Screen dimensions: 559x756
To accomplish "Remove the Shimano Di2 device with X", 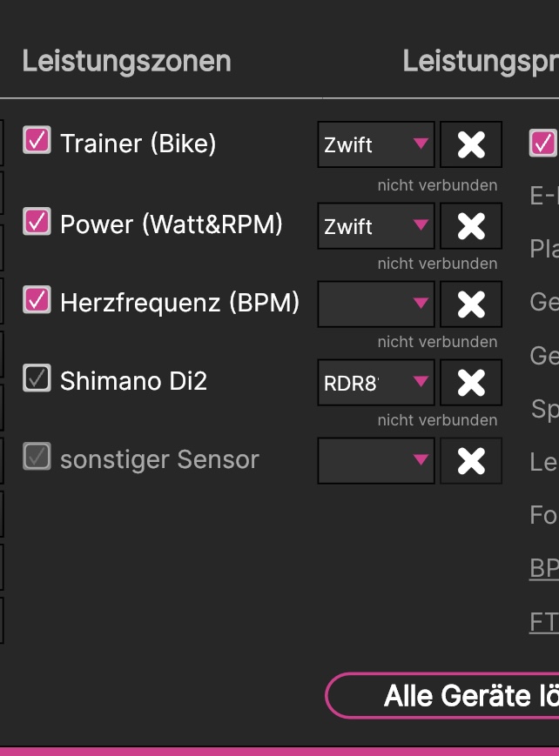I will 471,382.
